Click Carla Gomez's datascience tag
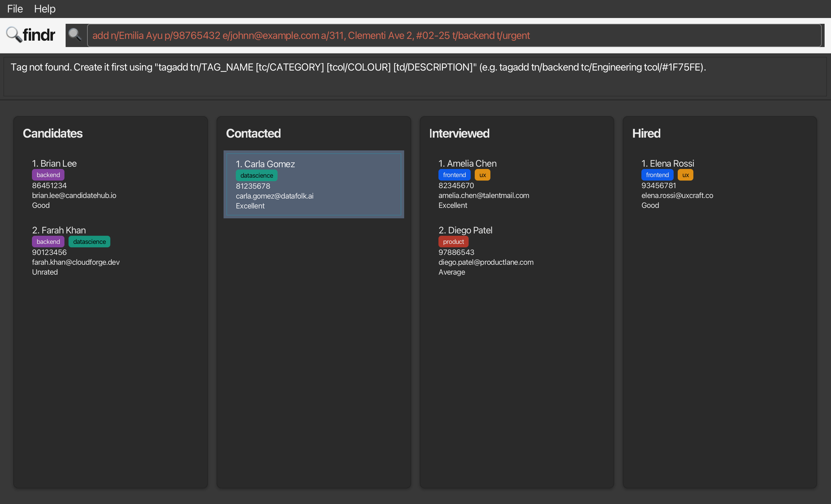The height and width of the screenshot is (504, 831). 257,176
